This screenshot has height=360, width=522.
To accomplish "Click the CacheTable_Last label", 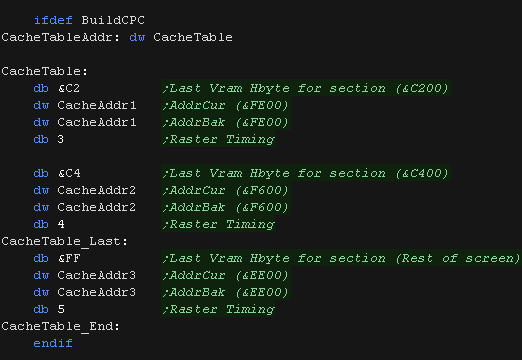I will tap(64, 241).
